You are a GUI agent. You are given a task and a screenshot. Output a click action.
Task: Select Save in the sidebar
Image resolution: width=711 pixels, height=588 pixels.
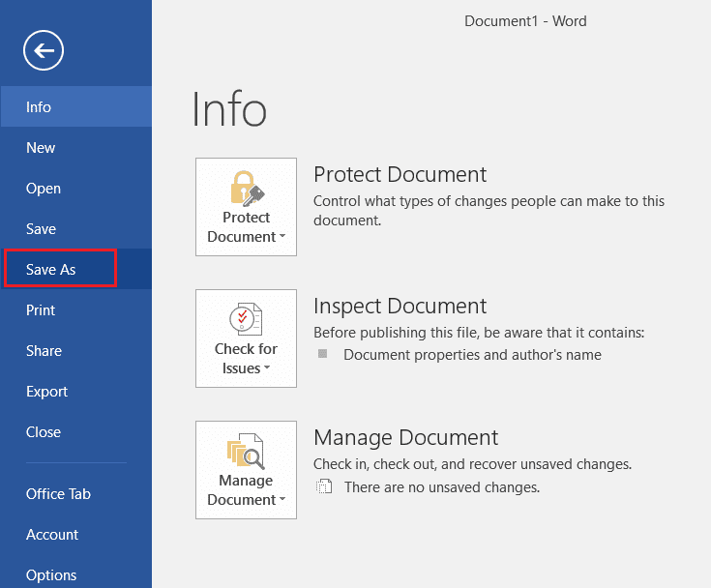76,228
